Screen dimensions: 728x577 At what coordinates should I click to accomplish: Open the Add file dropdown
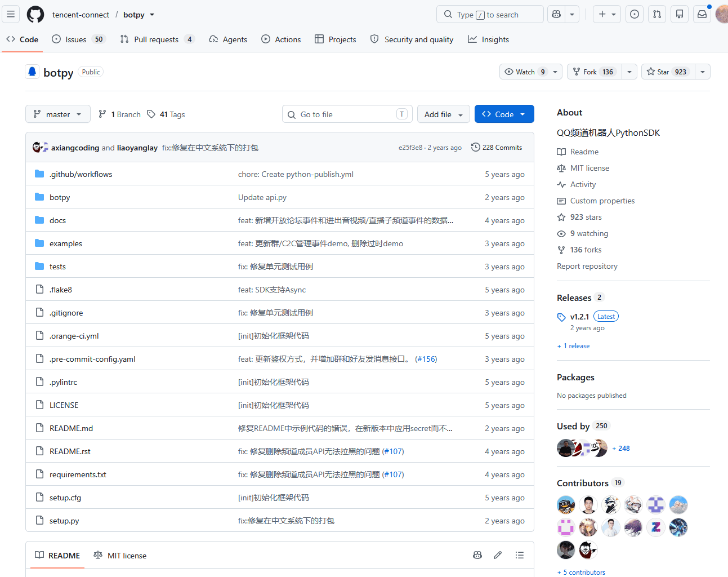tap(444, 114)
